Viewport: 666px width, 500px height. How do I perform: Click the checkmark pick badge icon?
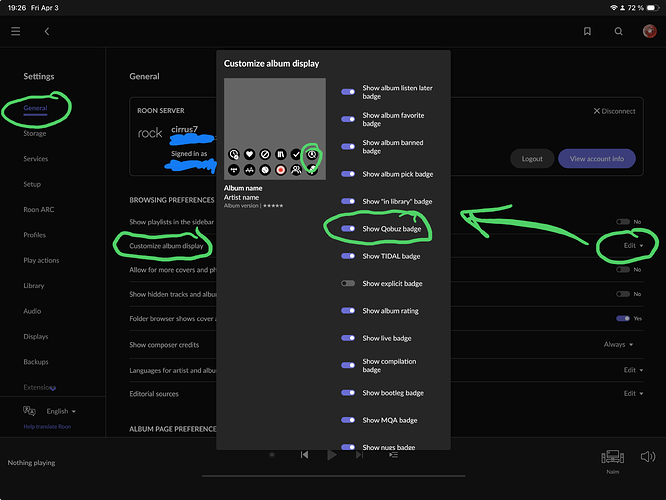click(296, 154)
